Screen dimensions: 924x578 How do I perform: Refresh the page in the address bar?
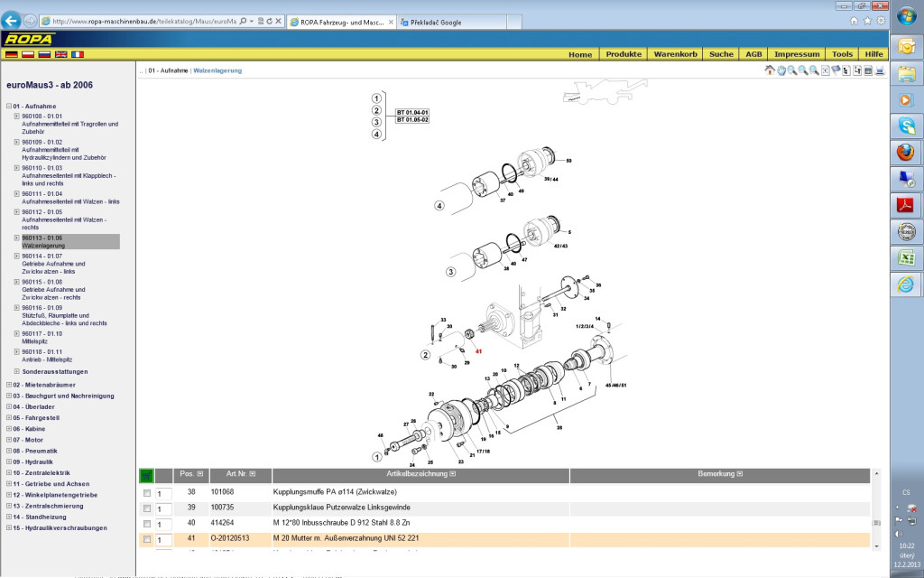269,22
